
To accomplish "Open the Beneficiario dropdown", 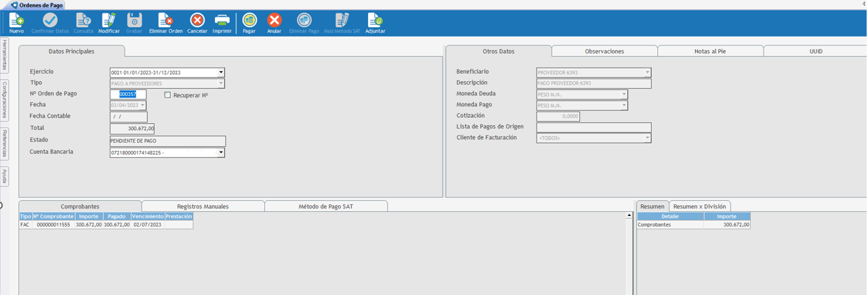I will (x=647, y=72).
